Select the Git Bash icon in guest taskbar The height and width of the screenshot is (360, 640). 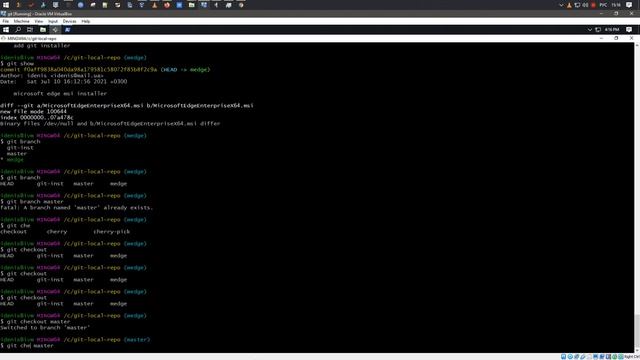click(x=55, y=30)
